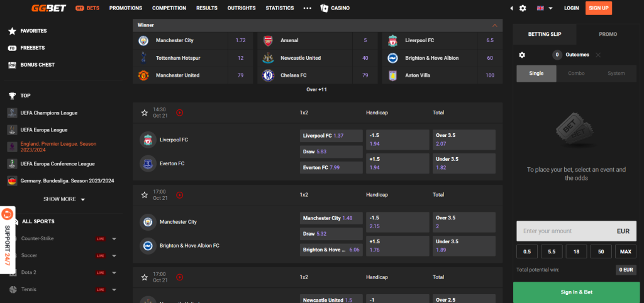Open the Statistics menu item
The height and width of the screenshot is (303, 644).
click(280, 8)
